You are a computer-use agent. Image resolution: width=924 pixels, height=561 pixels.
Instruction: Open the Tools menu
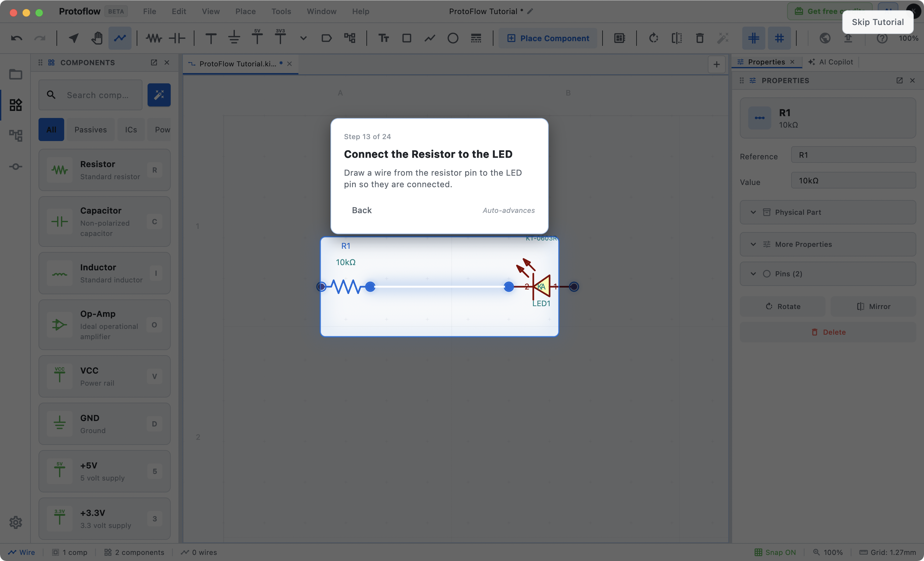[x=281, y=12]
